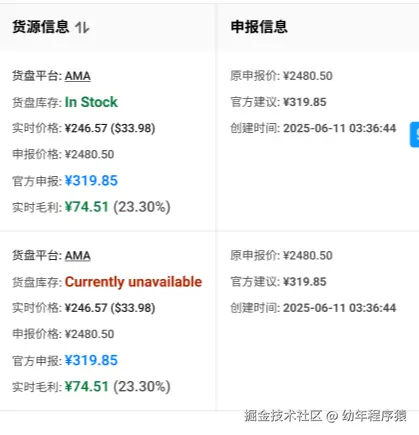Click second row 创建时间 timestamp
The height and width of the screenshot is (435, 419).
point(339,308)
